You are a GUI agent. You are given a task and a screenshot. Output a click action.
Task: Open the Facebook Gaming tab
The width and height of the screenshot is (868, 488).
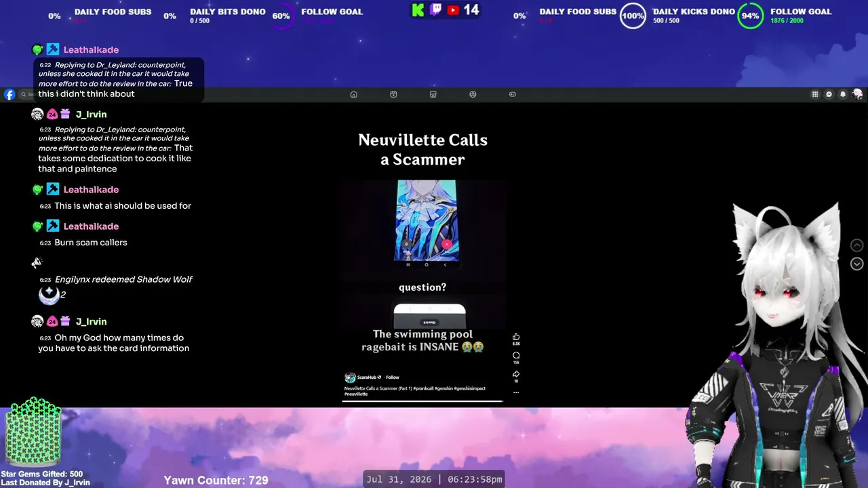pyautogui.click(x=513, y=94)
